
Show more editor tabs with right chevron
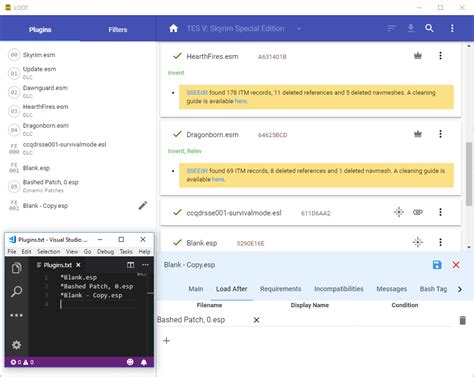tap(460, 289)
